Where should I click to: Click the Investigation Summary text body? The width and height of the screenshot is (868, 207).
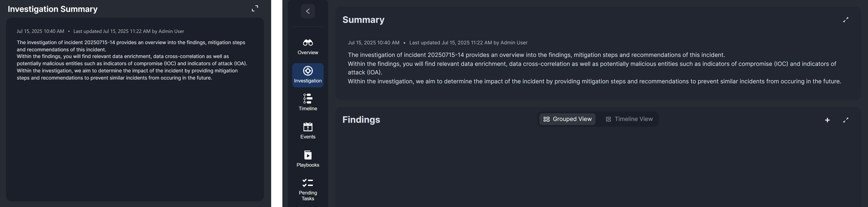(131, 60)
